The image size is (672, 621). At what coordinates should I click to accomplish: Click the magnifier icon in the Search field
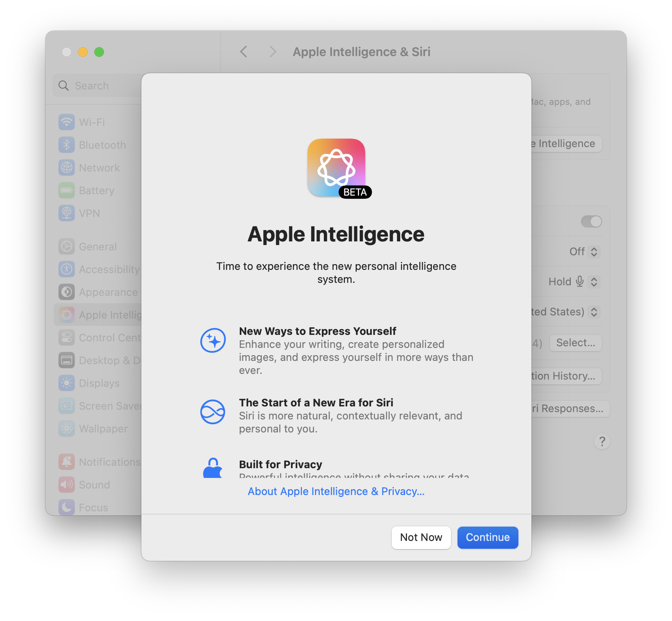click(63, 85)
